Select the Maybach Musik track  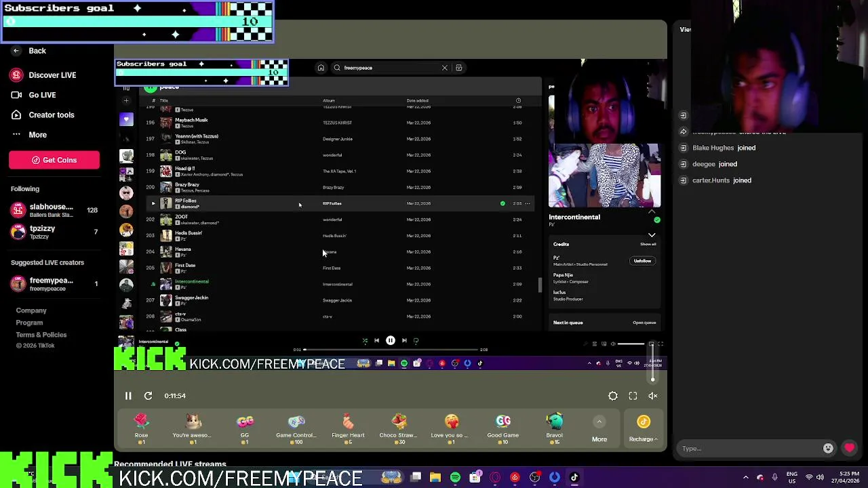point(339,123)
